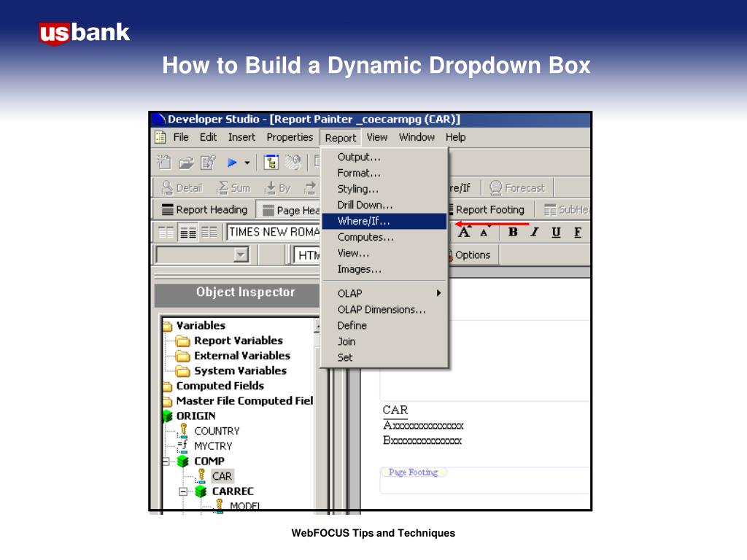Click the TIMES NEW ROMAN font box
Image resolution: width=747 pixels, height=560 pixels.
click(x=274, y=232)
